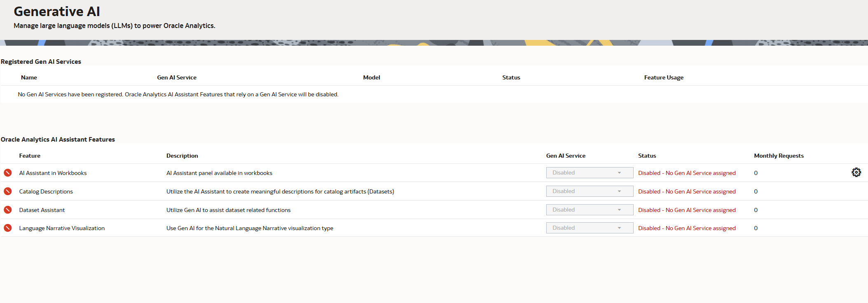Select the AI Assistant in Workbooks feature name
This screenshot has width=868, height=303.
pyautogui.click(x=53, y=173)
